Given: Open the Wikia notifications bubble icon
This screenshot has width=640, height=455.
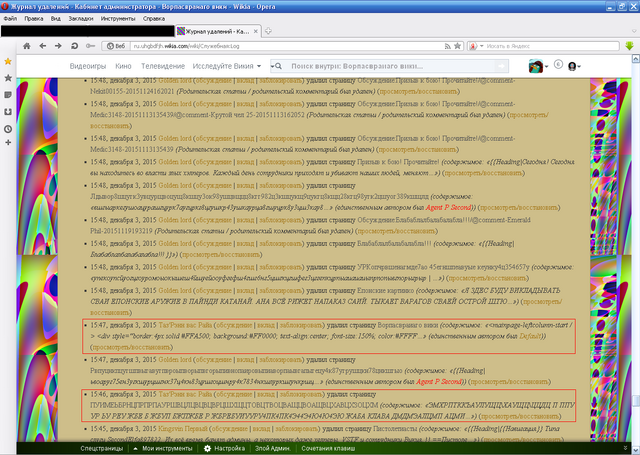Looking at the screenshot, I should [558, 64].
